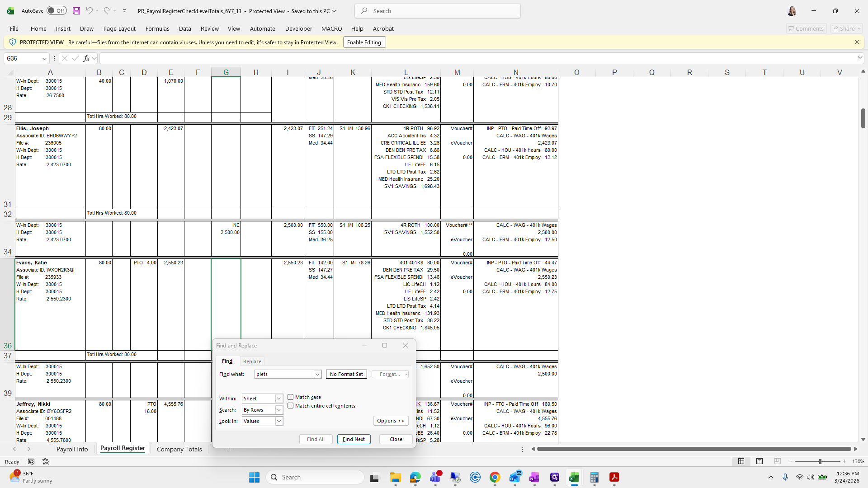Switch to Page Layout view icon
Screen dimensions: 868x488
point(759,461)
